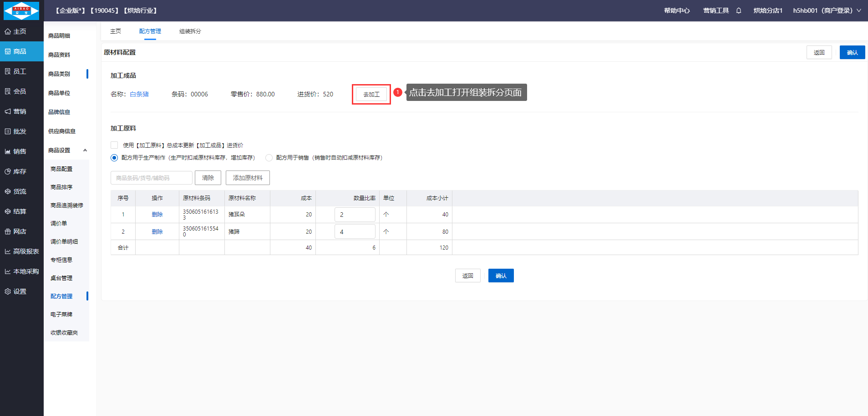Enable 使用加工原料总成本更新进货价 checkbox
The height and width of the screenshot is (416, 868).
114,145
